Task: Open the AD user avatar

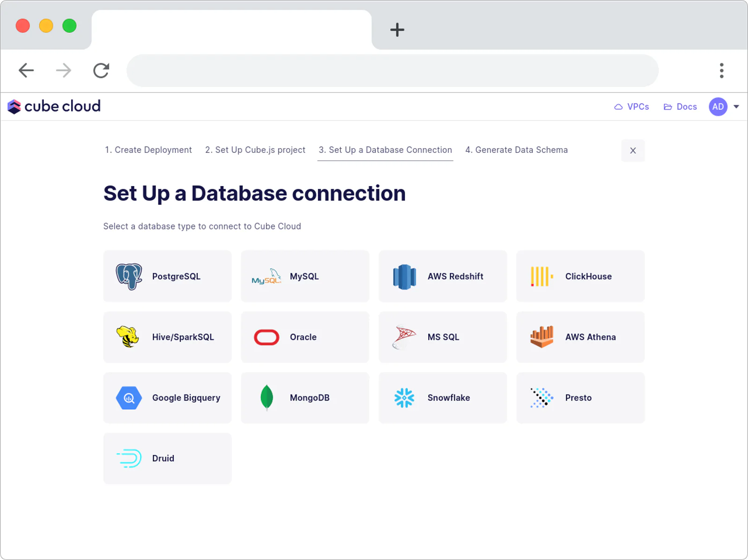Action: pyautogui.click(x=718, y=107)
